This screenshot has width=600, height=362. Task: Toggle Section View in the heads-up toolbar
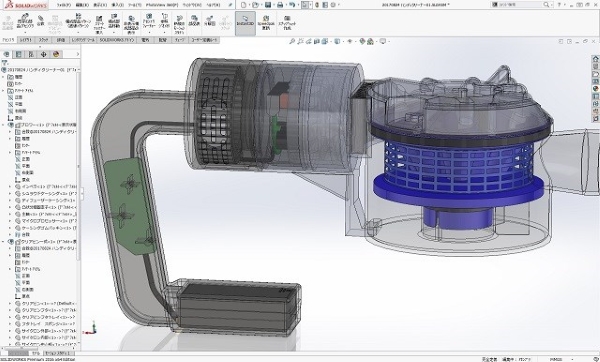coord(325,41)
